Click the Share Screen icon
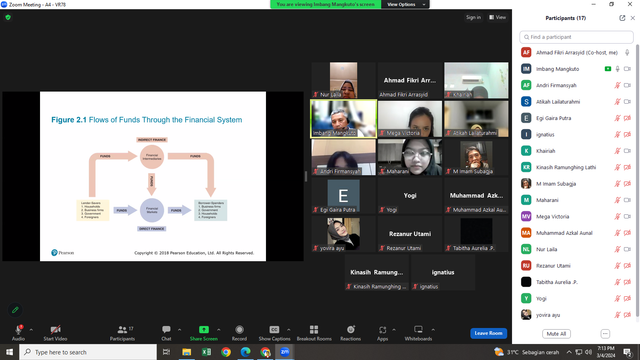Screen dimensions: 640x360 [204, 330]
